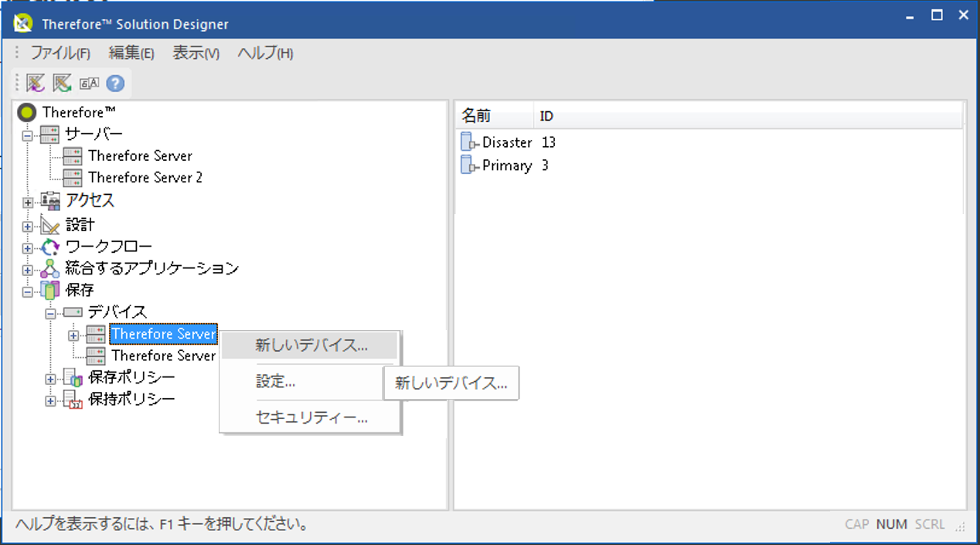
Task: Open the ファイル(F) menu
Action: tap(60, 53)
